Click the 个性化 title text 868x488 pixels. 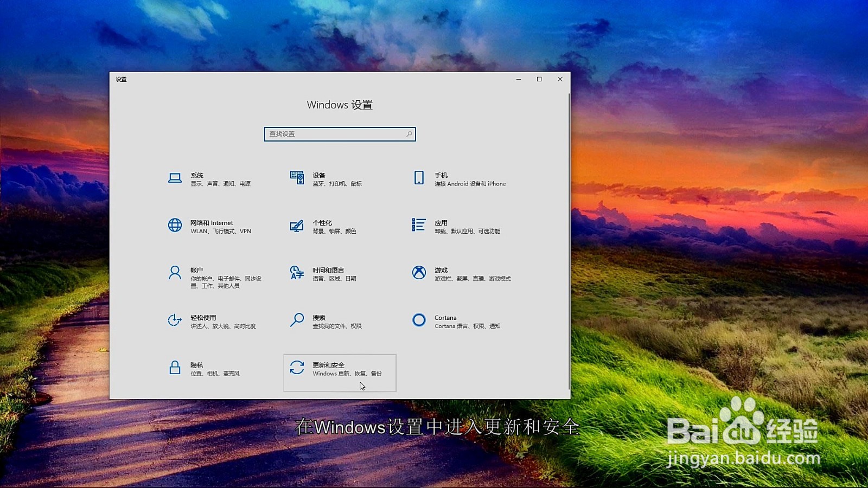tap(322, 223)
